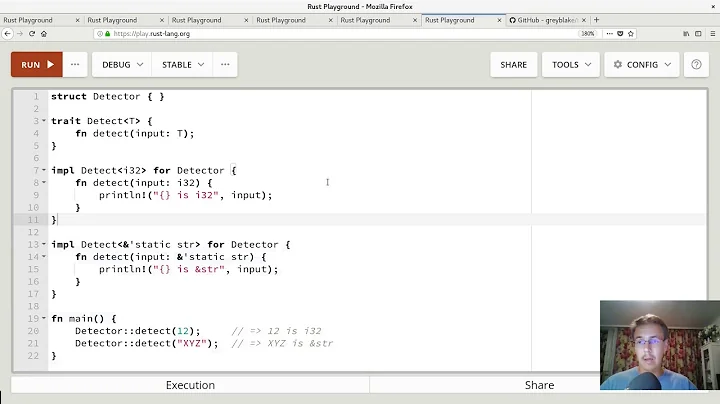Click 'fn detect(input: T);' on line 4

tap(135, 133)
